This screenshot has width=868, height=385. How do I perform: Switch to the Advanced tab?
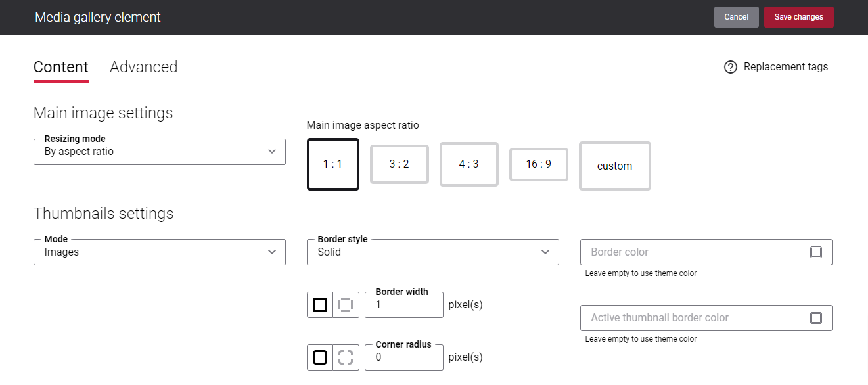(144, 67)
